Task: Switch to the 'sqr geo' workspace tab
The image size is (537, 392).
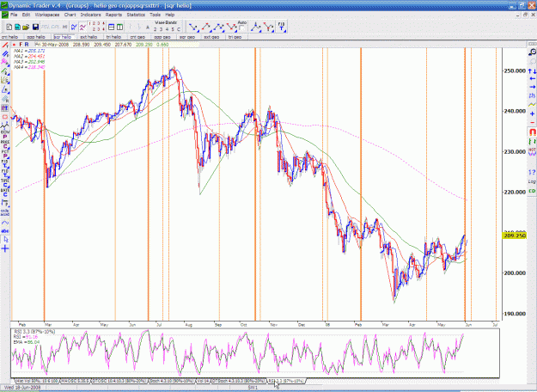Action: tap(187, 37)
